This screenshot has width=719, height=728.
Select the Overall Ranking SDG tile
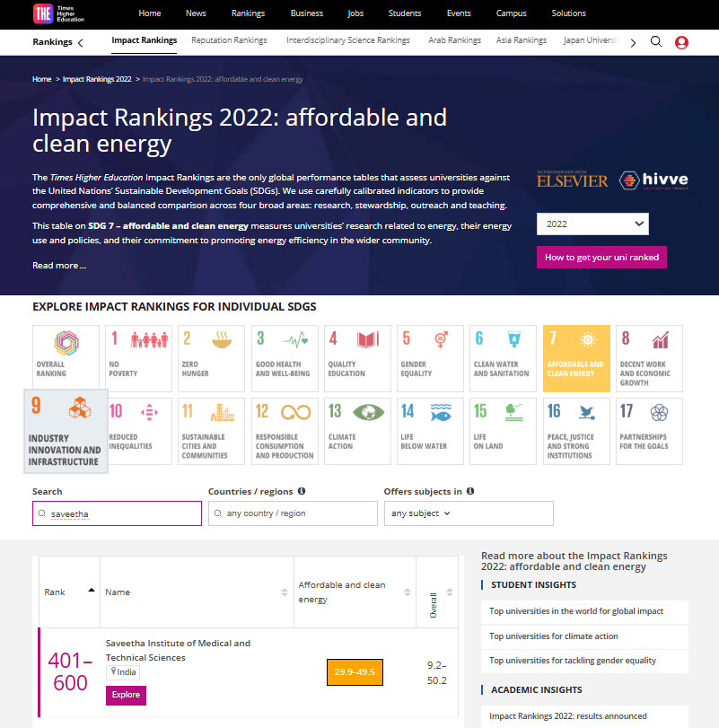point(67,358)
